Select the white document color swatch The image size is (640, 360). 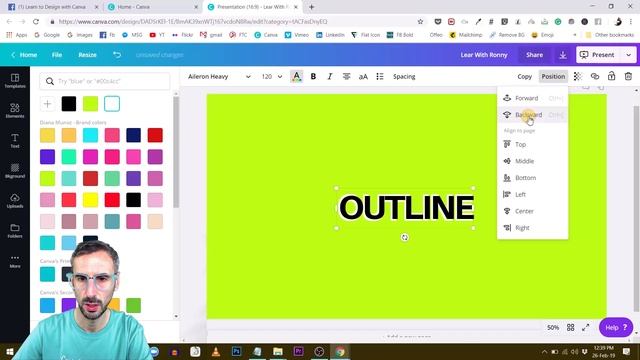[x=112, y=104]
